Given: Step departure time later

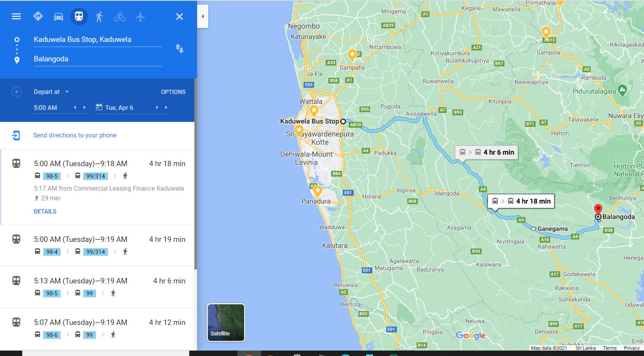Looking at the screenshot, I should [84, 108].
